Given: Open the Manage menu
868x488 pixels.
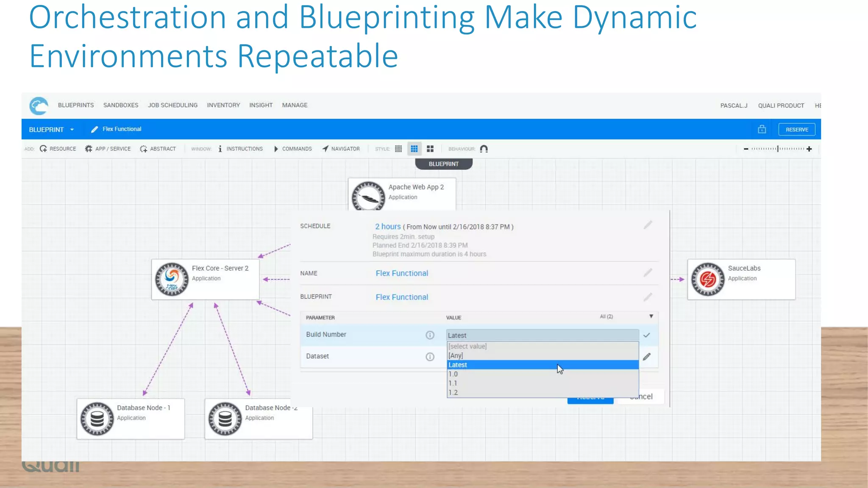Looking at the screenshot, I should coord(295,105).
